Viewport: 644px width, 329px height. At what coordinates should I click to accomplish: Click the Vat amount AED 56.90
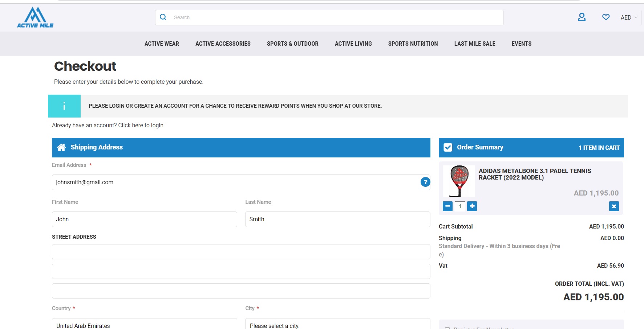[x=610, y=266]
